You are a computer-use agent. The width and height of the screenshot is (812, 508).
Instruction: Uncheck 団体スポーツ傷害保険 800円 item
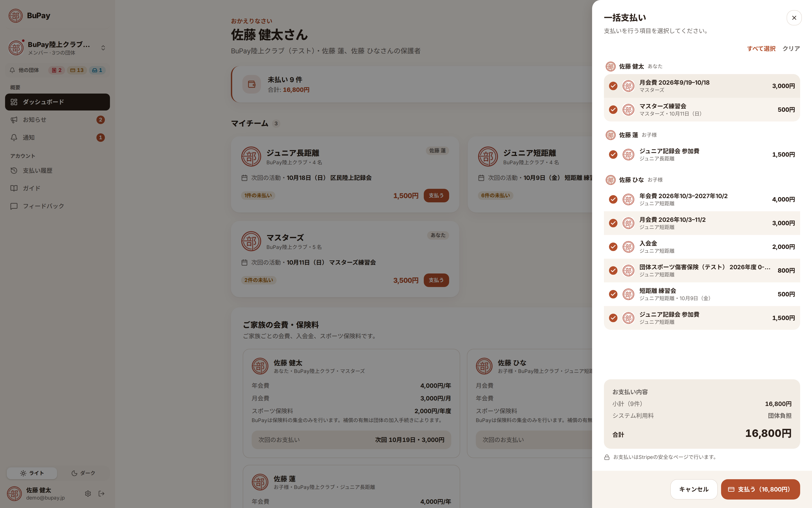pos(613,271)
